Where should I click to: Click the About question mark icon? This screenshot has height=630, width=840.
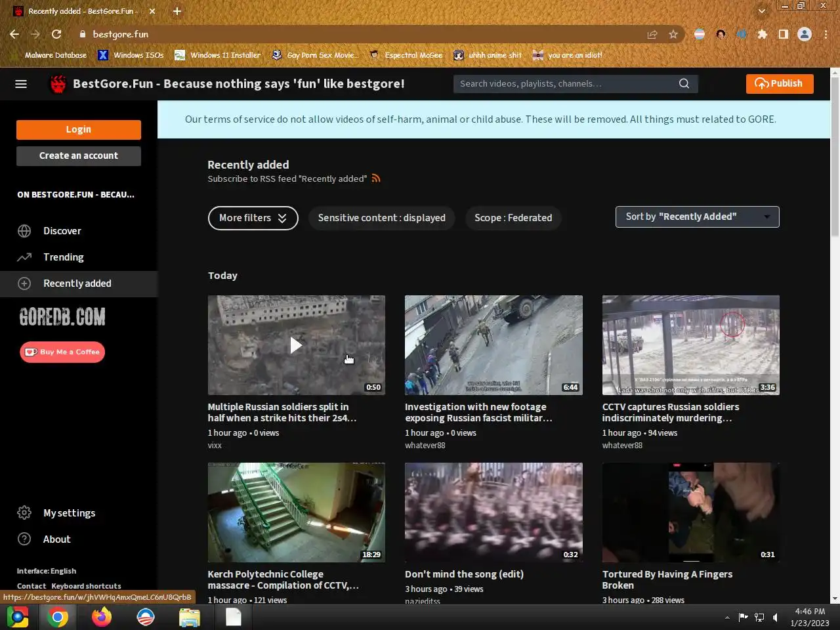[x=24, y=539]
